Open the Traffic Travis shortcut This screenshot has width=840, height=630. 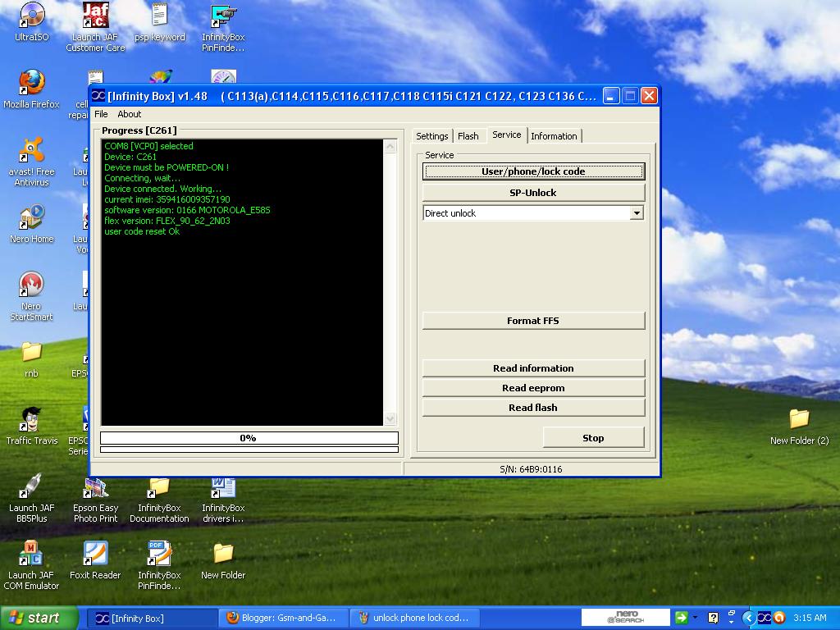32,426
